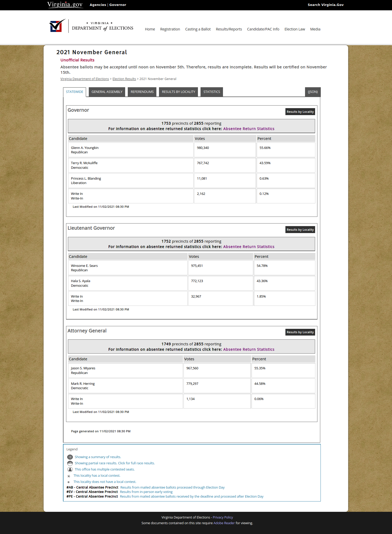Screen dimensions: 392x534
Task: Open the Privacy Policy footer link
Action: (223, 517)
